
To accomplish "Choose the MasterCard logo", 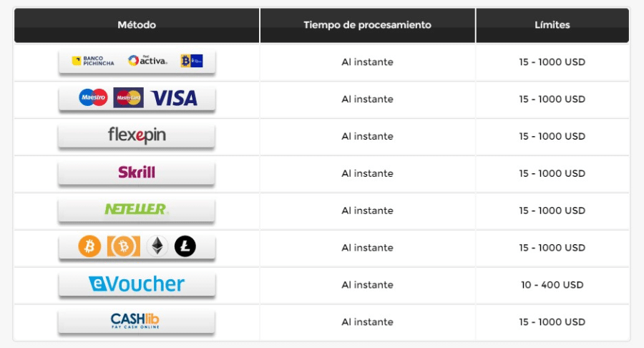I will point(129,97).
